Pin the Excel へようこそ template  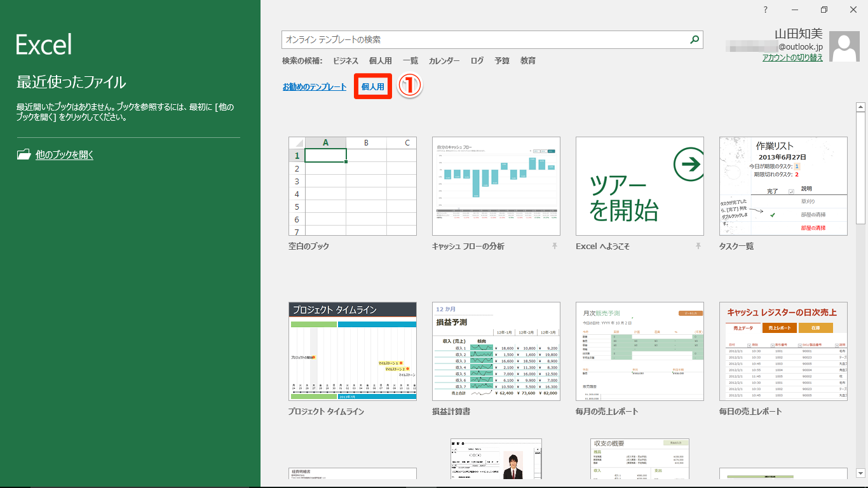coord(698,246)
